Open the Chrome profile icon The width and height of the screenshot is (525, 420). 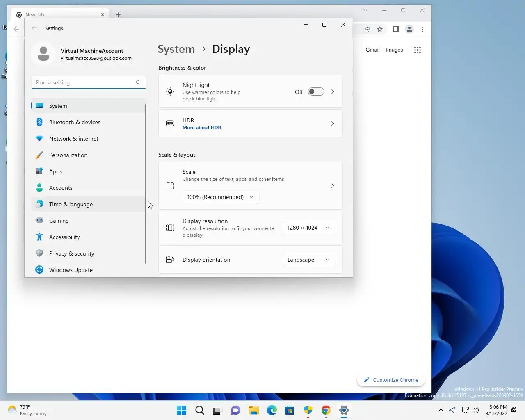[x=409, y=29]
